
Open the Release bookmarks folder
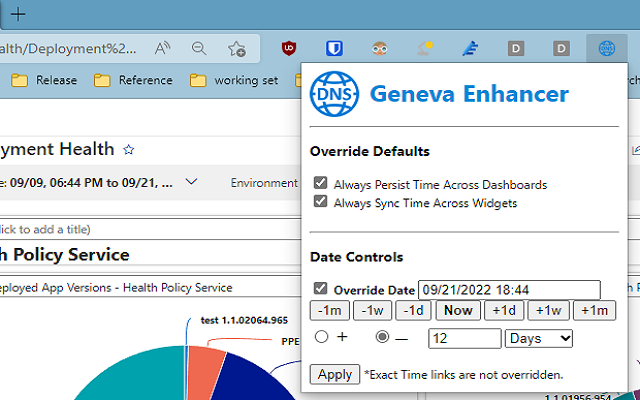44,80
